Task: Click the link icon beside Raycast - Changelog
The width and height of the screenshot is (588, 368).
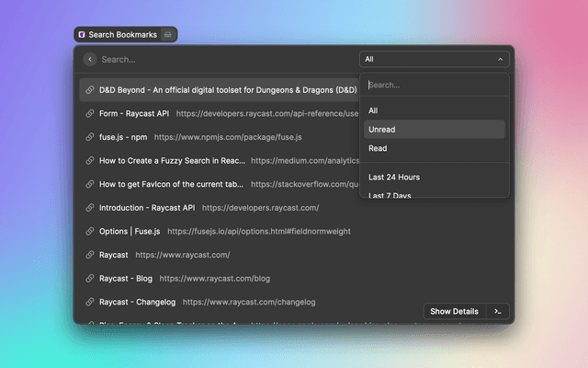Action: [89, 302]
